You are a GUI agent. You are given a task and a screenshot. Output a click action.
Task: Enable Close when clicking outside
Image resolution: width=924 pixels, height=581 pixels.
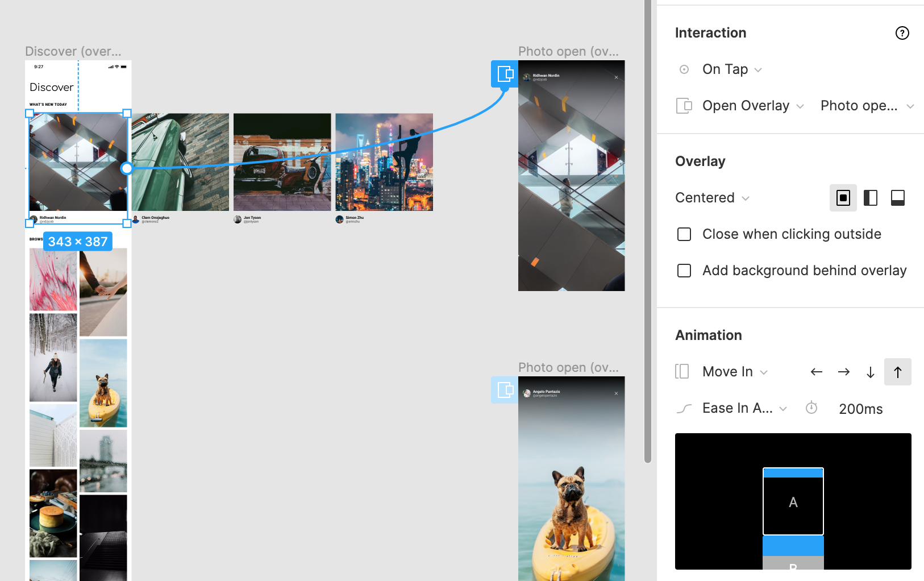coord(684,234)
